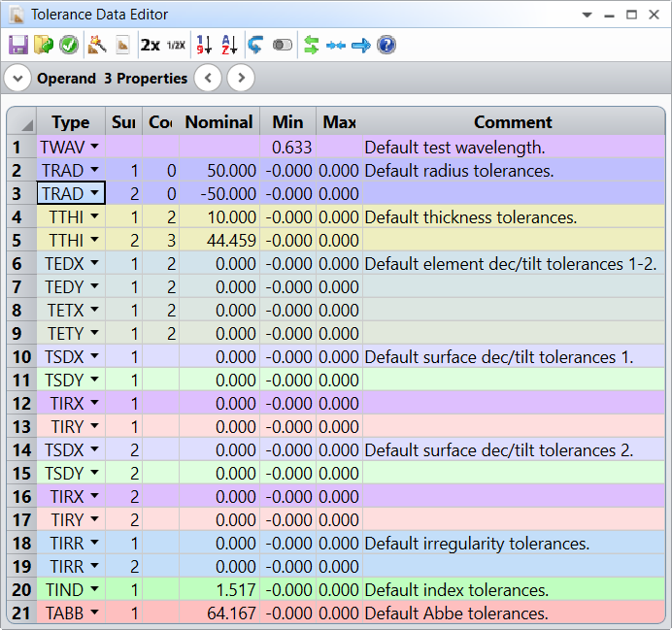Screen dimensions: 672x630
Task: Click the blue refresh arrow icon
Action: tap(255, 45)
